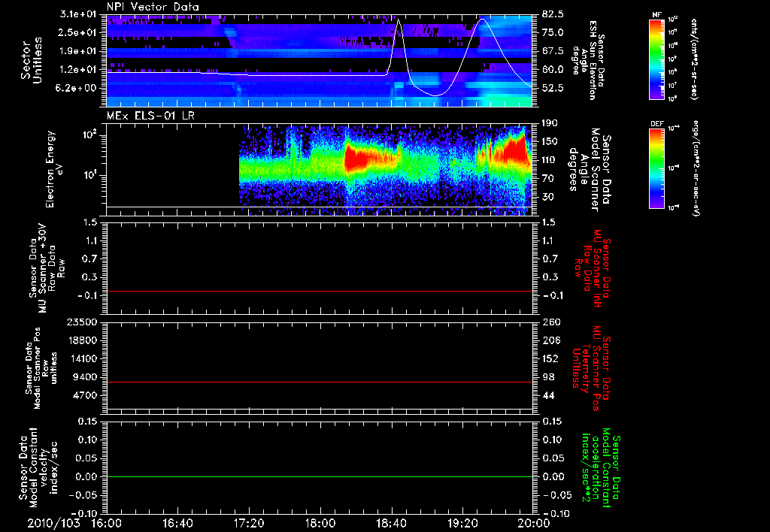770x532 pixels.
Task: Click the green velocity line at 0.00
Action: pyautogui.click(x=320, y=476)
